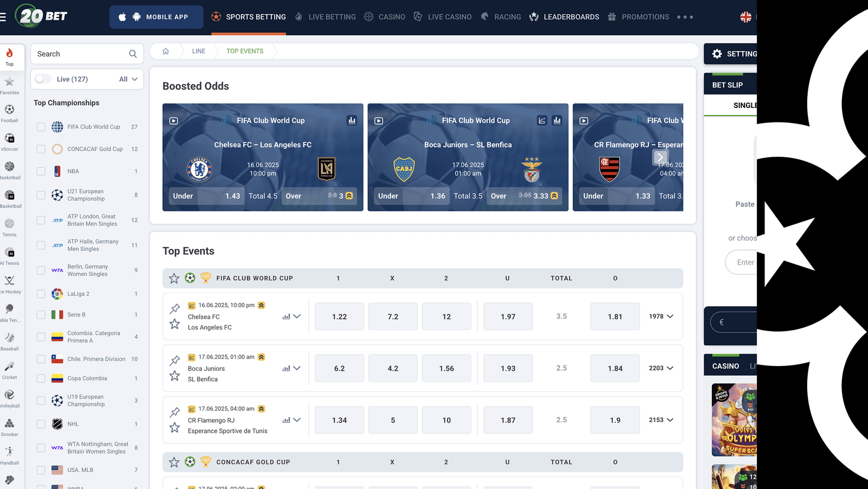Image resolution: width=868 pixels, height=489 pixels.
Task: Click the Mobile App button
Action: pos(156,17)
